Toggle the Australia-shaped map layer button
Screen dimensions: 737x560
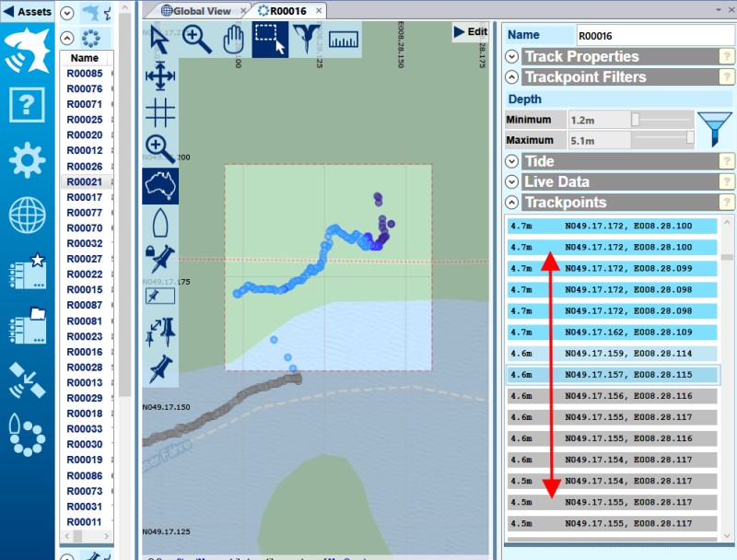click(160, 186)
